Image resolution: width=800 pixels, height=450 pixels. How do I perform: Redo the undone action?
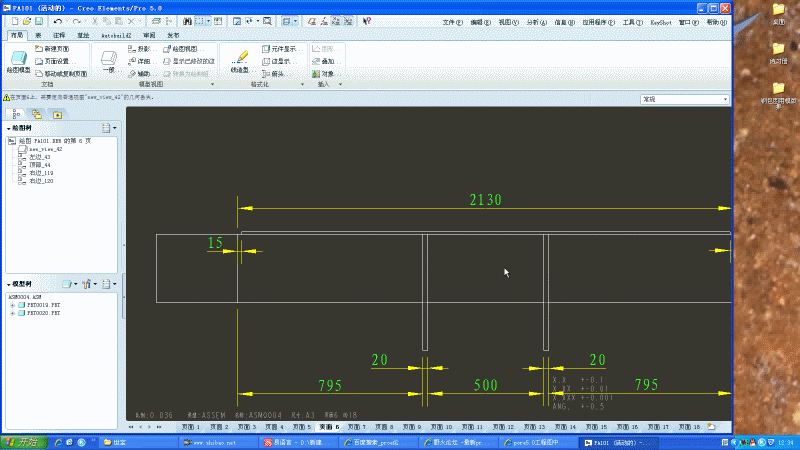(x=77, y=21)
